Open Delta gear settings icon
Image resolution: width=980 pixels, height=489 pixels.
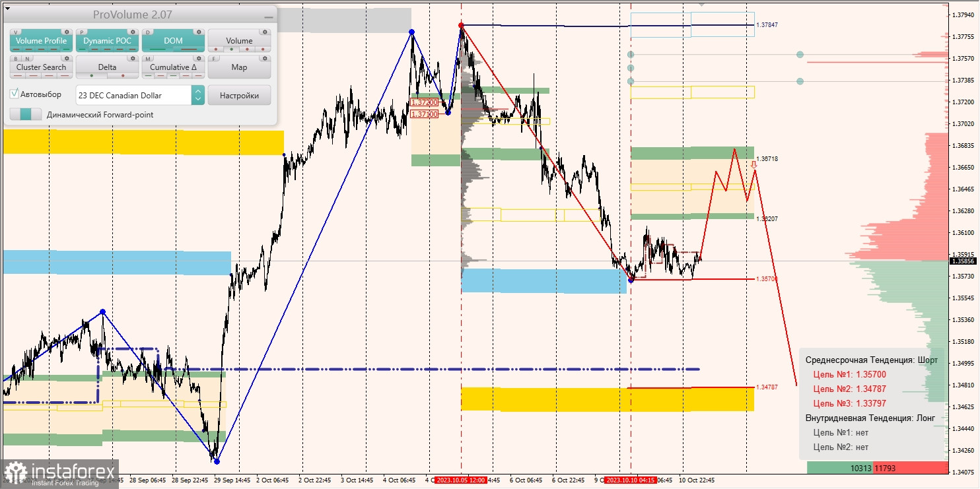pos(132,58)
